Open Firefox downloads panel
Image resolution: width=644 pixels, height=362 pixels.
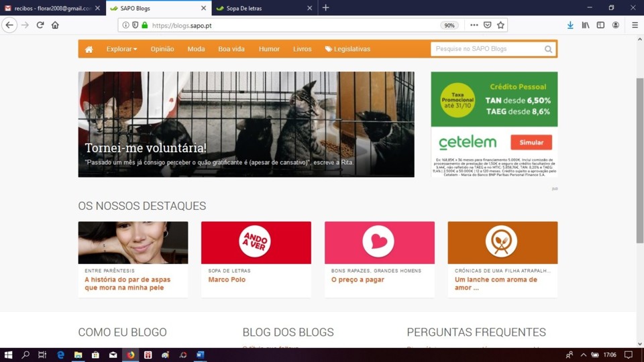(570, 25)
